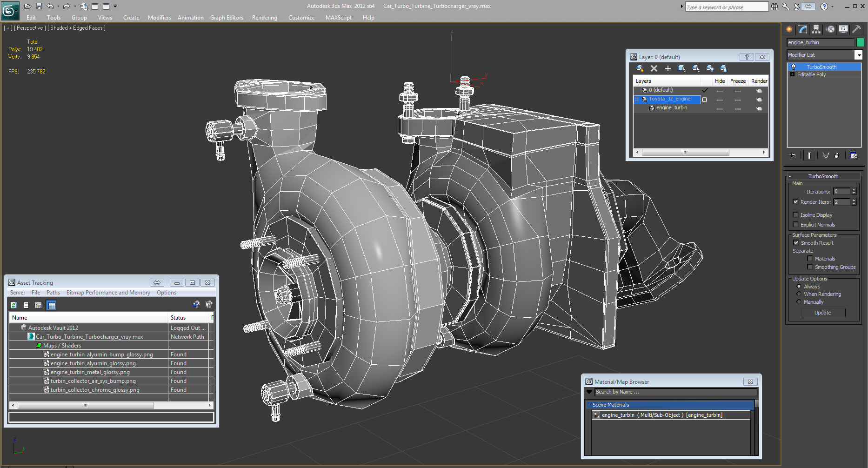The height and width of the screenshot is (468, 868).
Task: Open Material/Map Browser options dropdown arrow
Action: point(589,392)
